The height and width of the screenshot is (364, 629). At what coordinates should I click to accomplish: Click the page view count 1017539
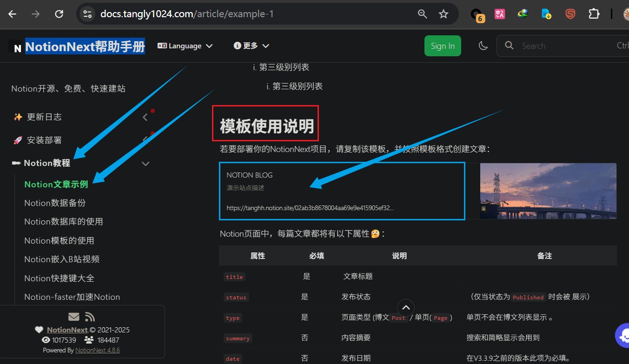64,340
